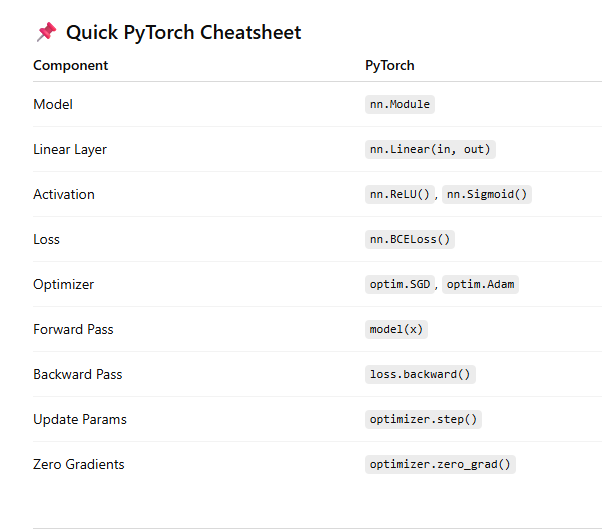The height and width of the screenshot is (532, 602).
Task: Click the loss.backward() code snippet
Action: click(420, 374)
